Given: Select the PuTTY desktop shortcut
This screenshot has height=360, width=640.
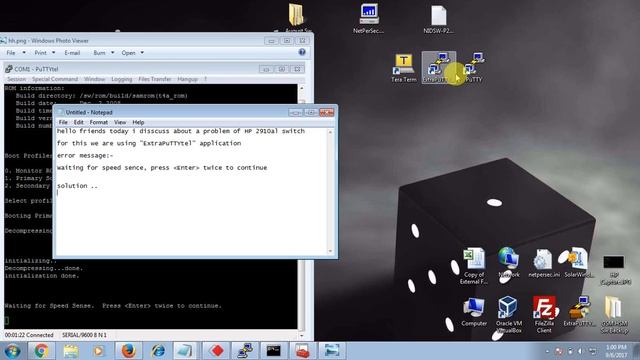Looking at the screenshot, I should tap(473, 68).
